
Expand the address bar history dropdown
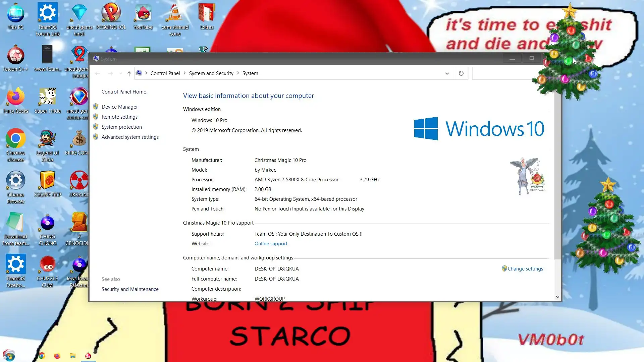(x=447, y=73)
